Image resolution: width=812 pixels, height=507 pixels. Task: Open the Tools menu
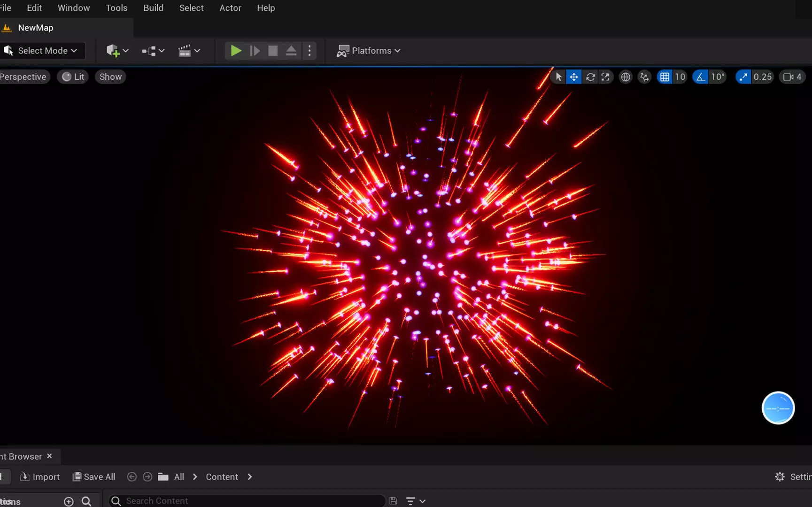pyautogui.click(x=116, y=8)
